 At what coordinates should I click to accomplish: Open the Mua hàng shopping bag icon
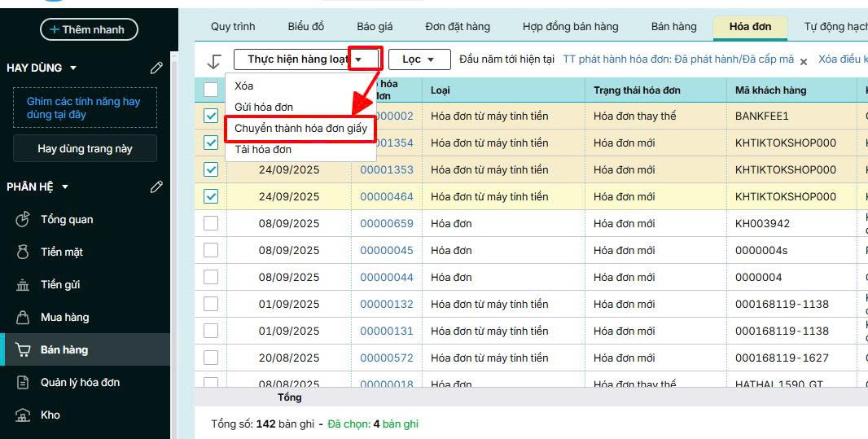click(x=23, y=318)
